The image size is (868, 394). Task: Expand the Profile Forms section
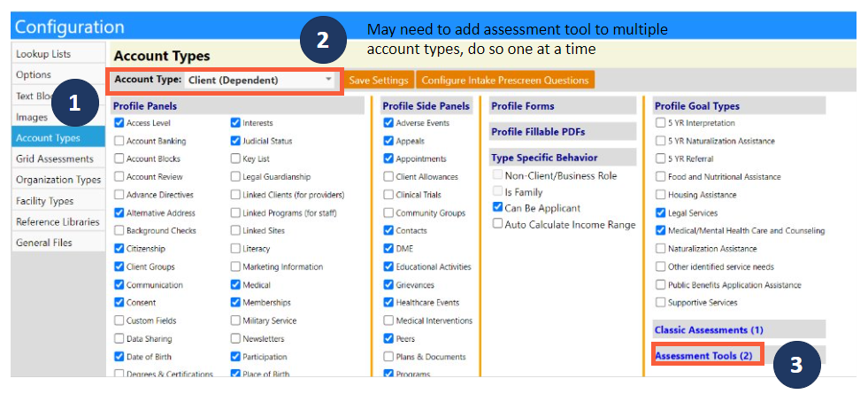(x=523, y=106)
